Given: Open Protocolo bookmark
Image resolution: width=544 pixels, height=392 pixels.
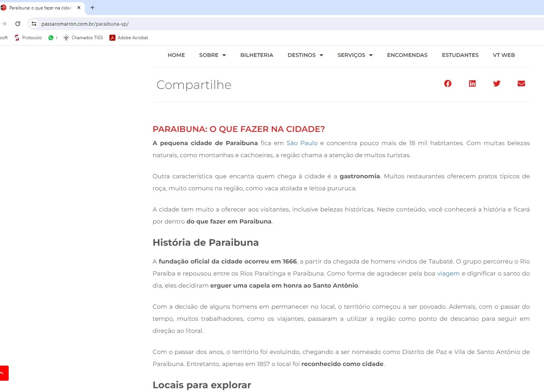Looking at the screenshot, I should (x=28, y=38).
